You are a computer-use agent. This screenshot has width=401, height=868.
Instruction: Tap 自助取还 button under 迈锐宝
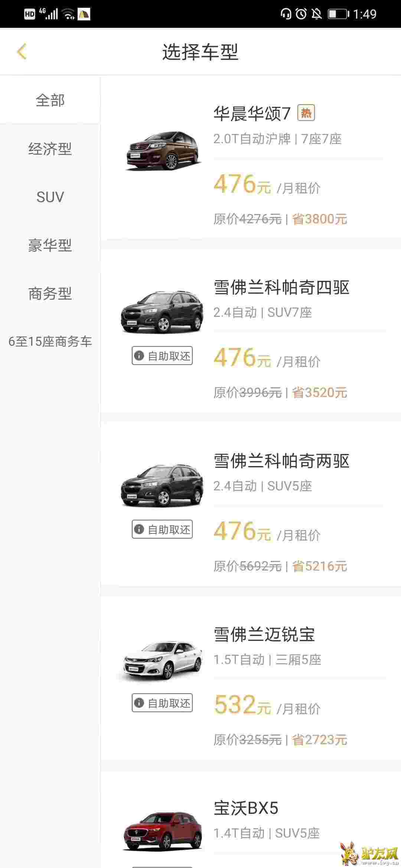pyautogui.click(x=162, y=703)
